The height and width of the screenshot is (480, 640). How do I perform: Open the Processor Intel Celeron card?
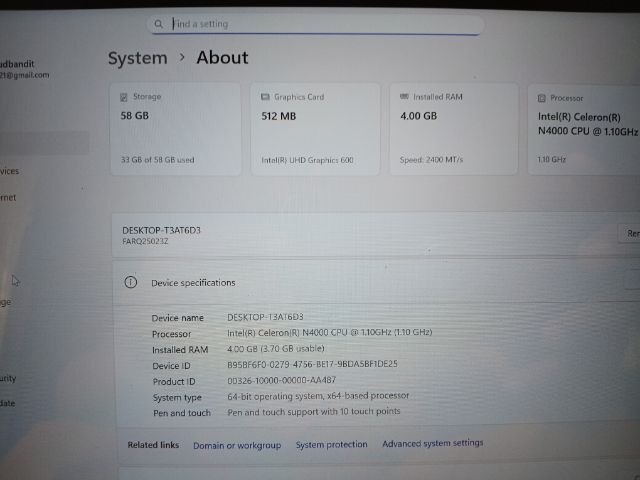pyautogui.click(x=584, y=129)
